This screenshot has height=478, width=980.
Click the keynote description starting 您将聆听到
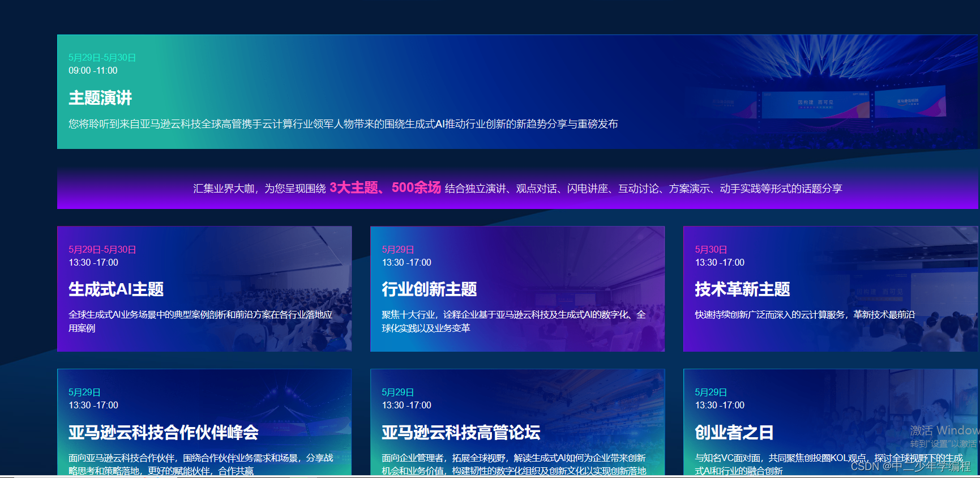click(343, 124)
